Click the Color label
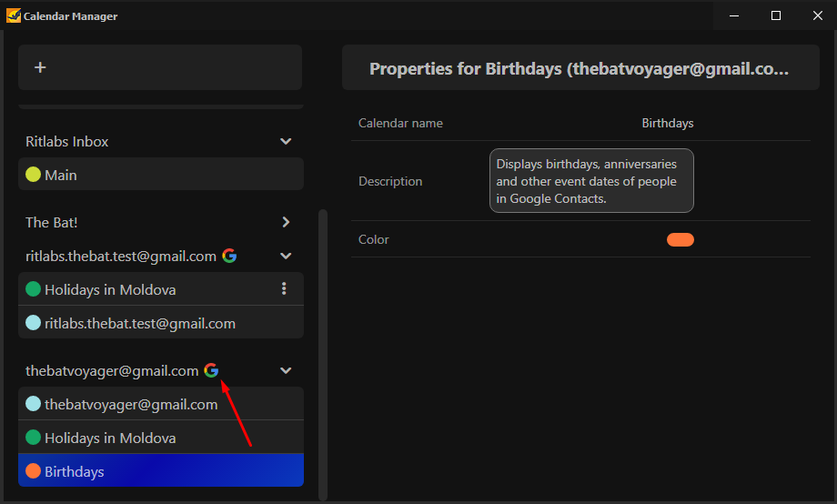Viewport: 837px width, 504px height. [x=374, y=239]
